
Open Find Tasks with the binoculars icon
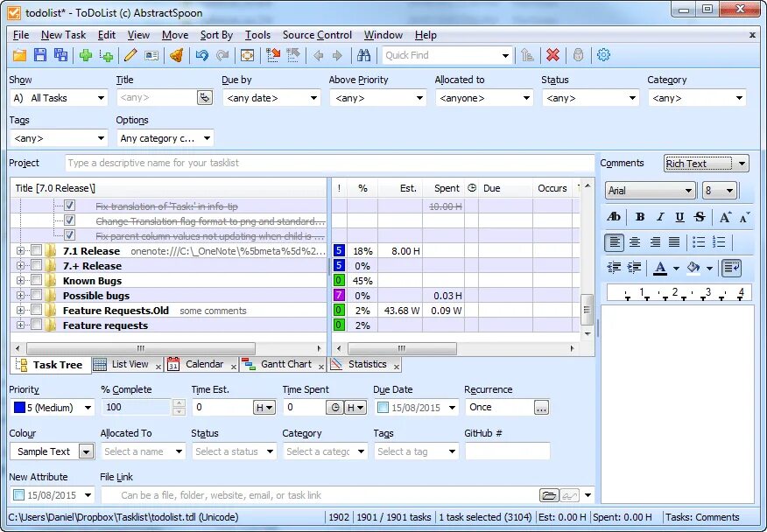point(363,55)
